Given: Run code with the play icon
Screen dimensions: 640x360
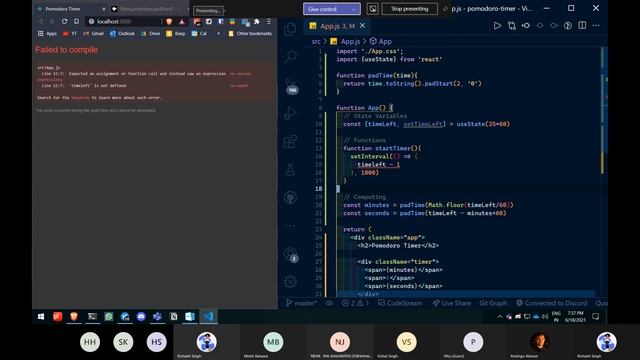Looking at the screenshot, I should (x=497, y=25).
